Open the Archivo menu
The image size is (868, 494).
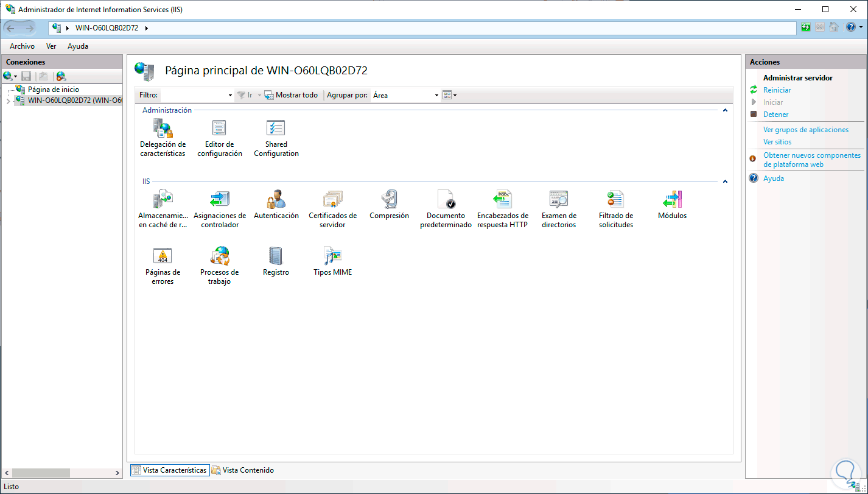[x=22, y=46]
